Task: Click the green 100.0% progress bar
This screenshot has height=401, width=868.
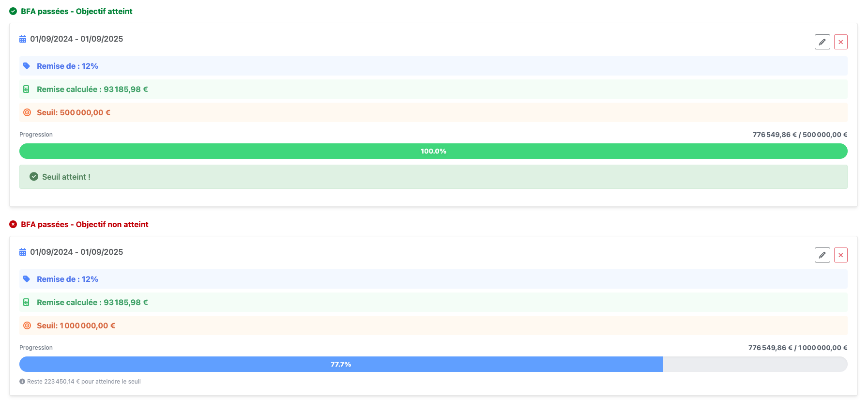Action: coord(433,151)
